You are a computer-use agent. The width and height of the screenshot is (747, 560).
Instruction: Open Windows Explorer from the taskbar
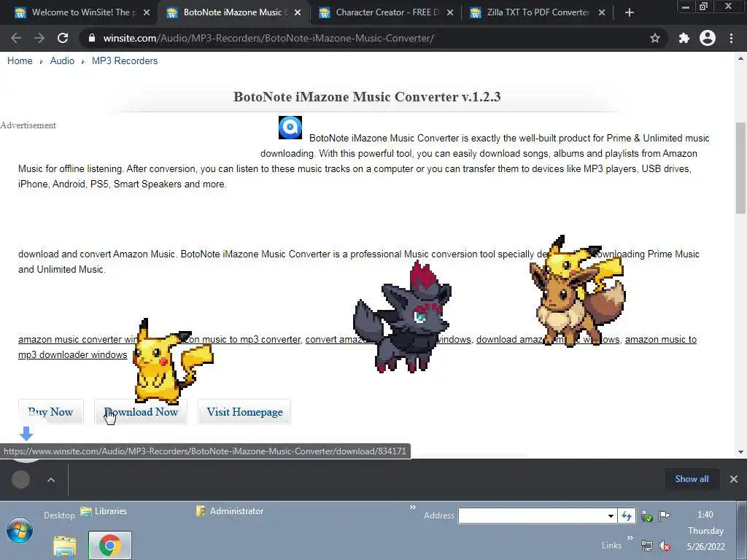64,545
